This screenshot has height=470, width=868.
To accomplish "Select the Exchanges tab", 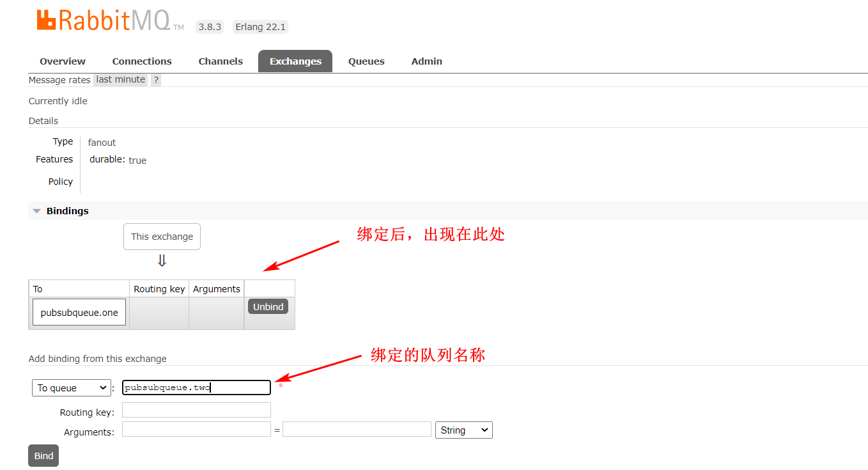I will tap(295, 61).
